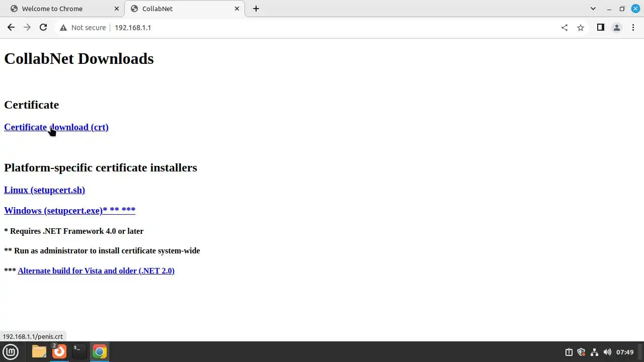Viewport: 644px width, 362px height.
Task: Share this page via share icon
Action: tap(565, 28)
